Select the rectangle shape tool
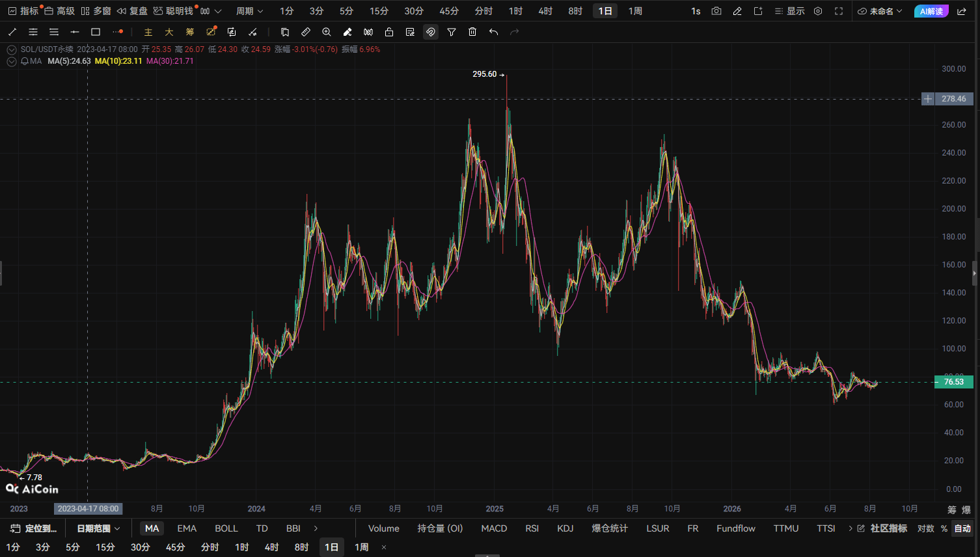 pyautogui.click(x=96, y=32)
